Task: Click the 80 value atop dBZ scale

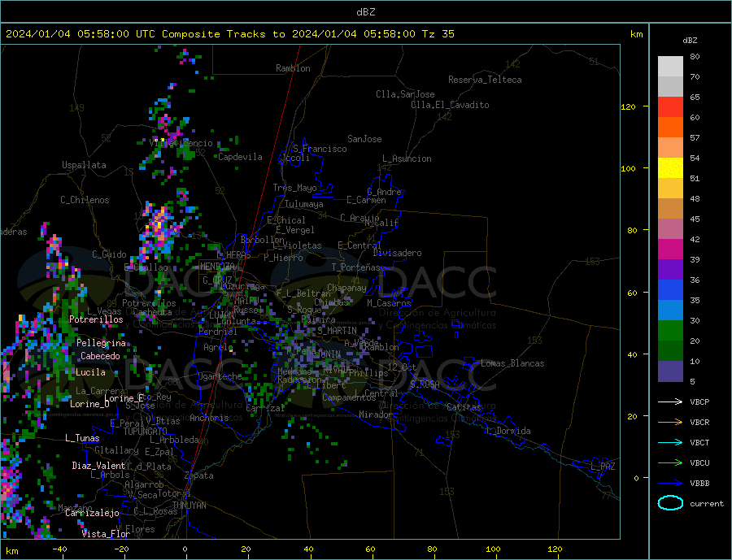Action: [695, 56]
